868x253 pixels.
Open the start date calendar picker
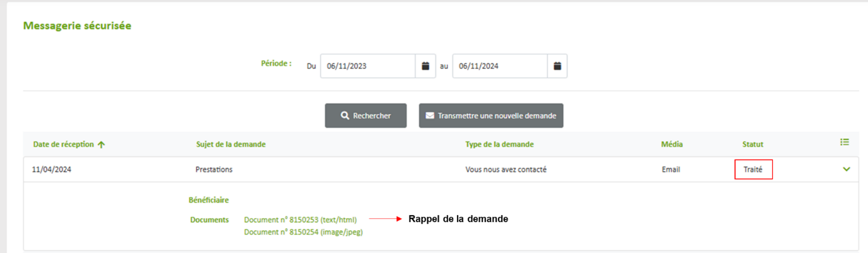pos(425,66)
